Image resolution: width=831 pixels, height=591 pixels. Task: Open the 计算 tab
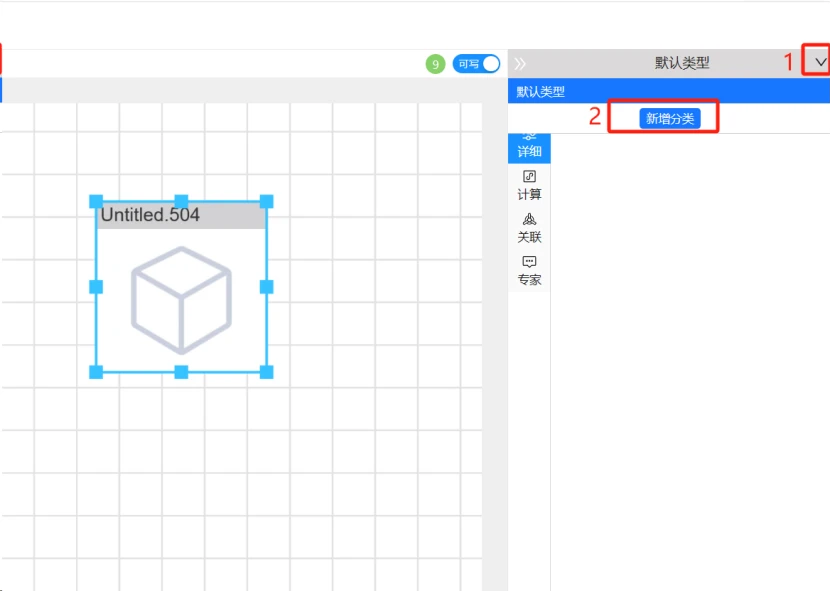(x=529, y=185)
